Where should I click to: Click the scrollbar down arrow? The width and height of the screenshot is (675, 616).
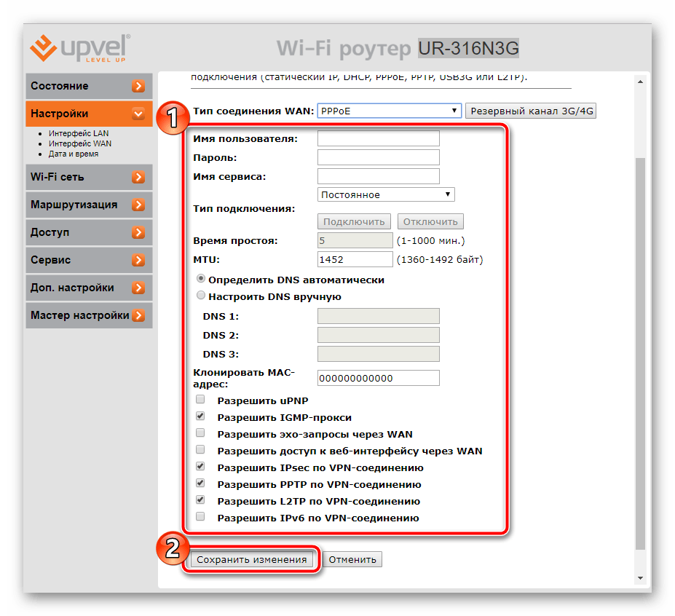pyautogui.click(x=641, y=578)
